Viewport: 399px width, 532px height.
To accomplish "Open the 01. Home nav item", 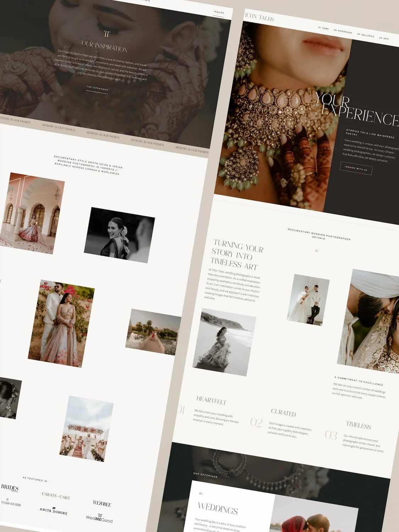I will [x=323, y=28].
